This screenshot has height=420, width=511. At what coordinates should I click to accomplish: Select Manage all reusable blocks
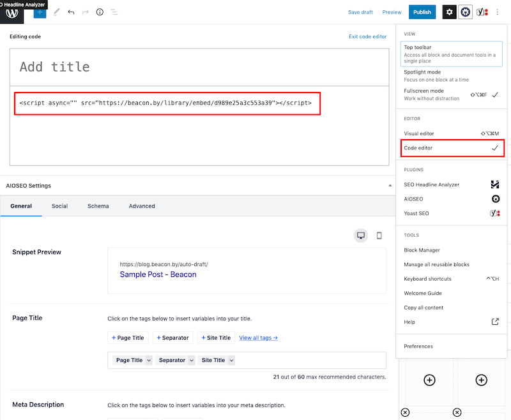[452, 264]
